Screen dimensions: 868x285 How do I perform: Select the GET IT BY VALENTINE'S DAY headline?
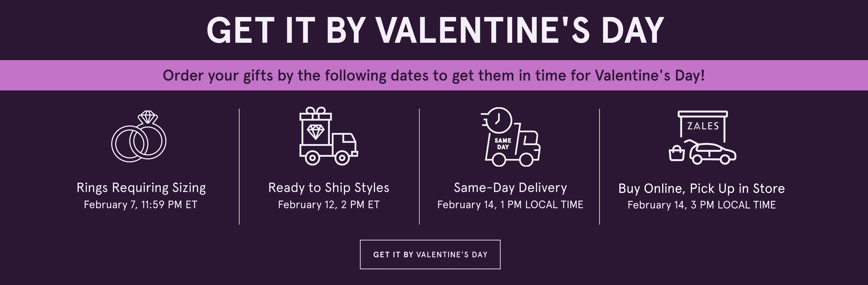coord(434,30)
